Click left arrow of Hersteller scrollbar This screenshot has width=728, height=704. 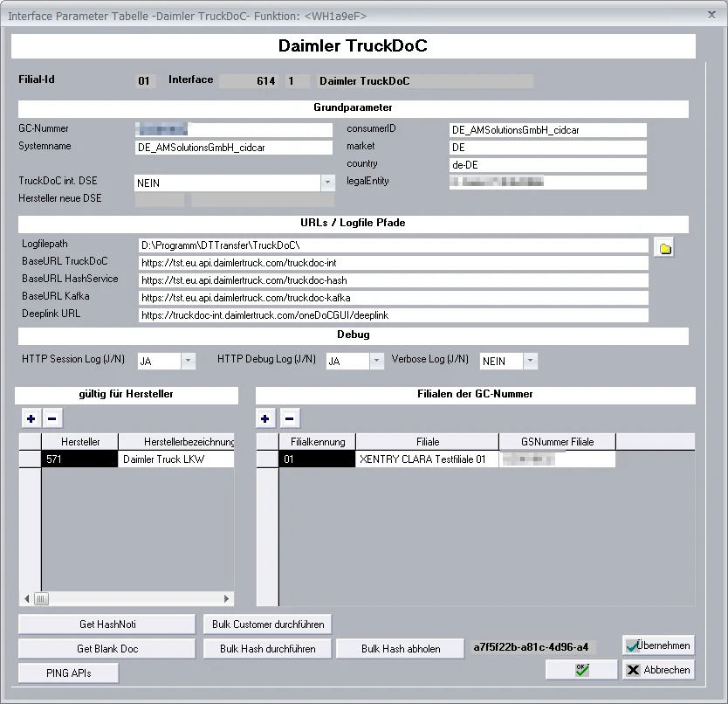(27, 598)
